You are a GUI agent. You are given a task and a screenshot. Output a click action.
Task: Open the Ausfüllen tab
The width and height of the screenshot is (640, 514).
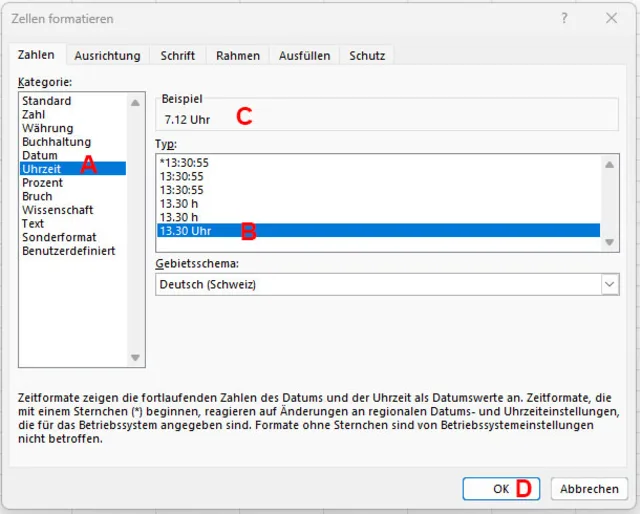point(304,56)
